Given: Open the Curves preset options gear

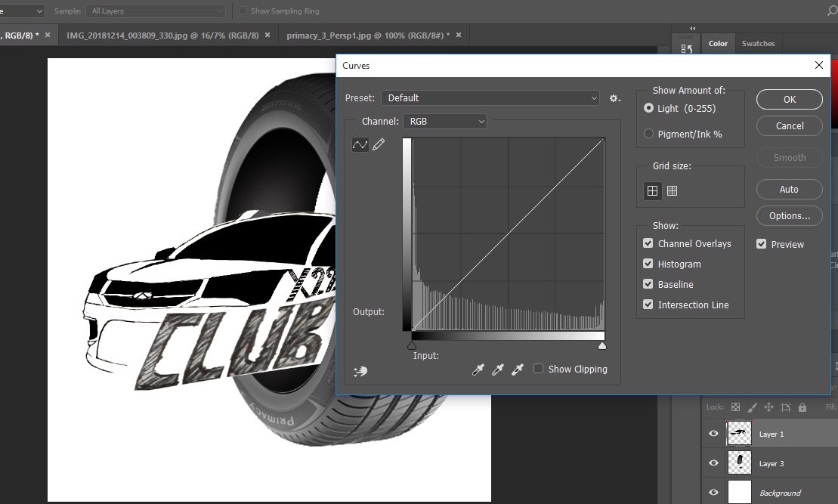Looking at the screenshot, I should [x=614, y=98].
